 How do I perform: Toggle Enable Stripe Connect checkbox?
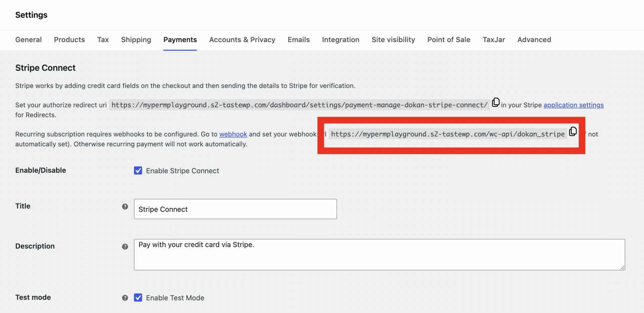[x=138, y=171]
